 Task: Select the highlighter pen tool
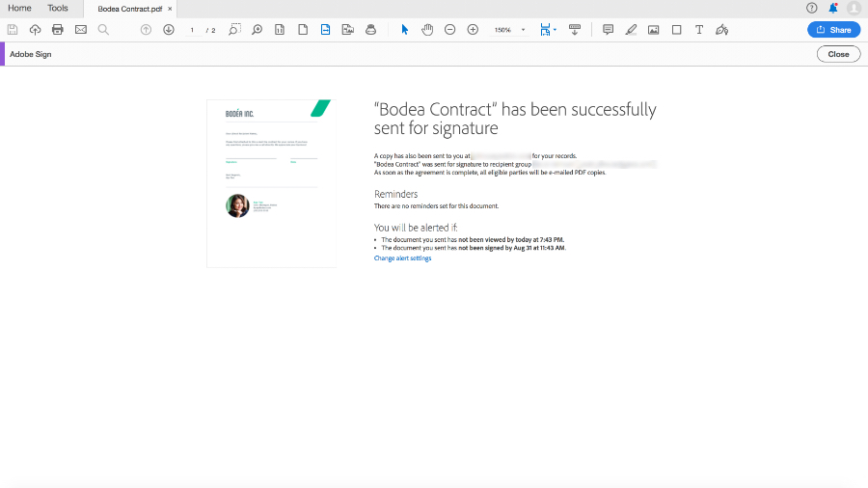(631, 30)
